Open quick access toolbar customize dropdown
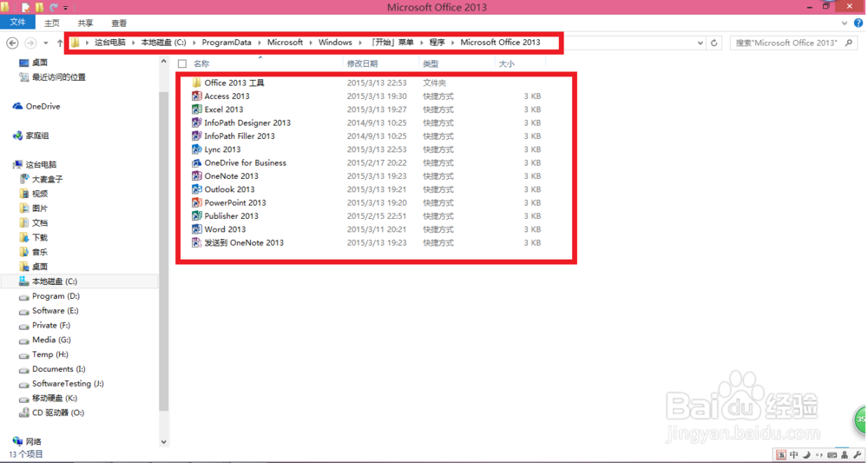 [65, 8]
